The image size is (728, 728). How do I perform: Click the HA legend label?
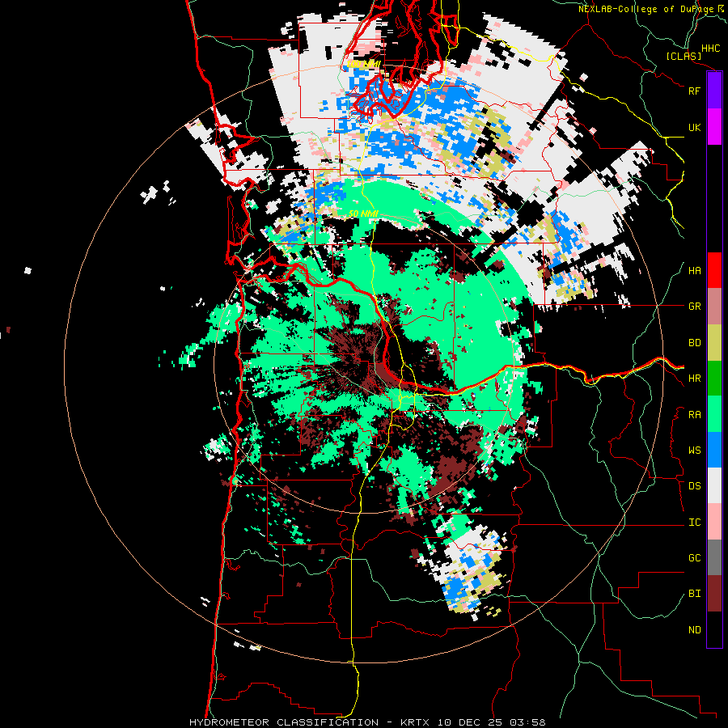(694, 271)
